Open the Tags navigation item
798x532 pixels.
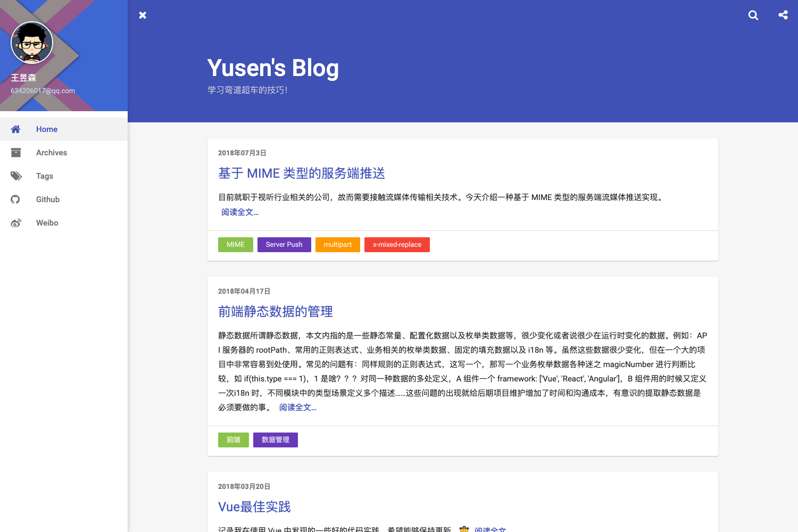click(44, 176)
